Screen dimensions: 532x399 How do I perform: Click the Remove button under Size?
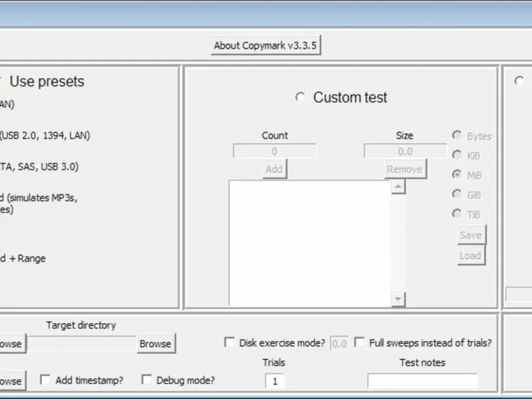(x=405, y=169)
